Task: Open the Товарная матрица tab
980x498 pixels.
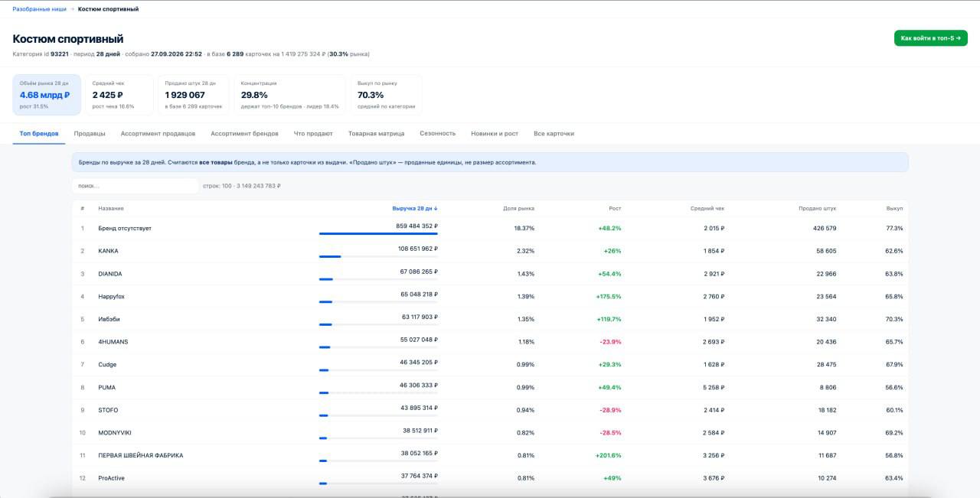Action: tap(376, 133)
